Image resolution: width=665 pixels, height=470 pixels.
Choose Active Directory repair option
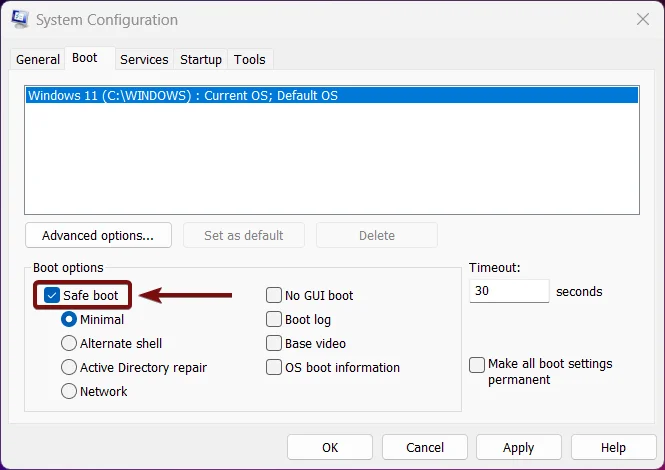coord(69,367)
